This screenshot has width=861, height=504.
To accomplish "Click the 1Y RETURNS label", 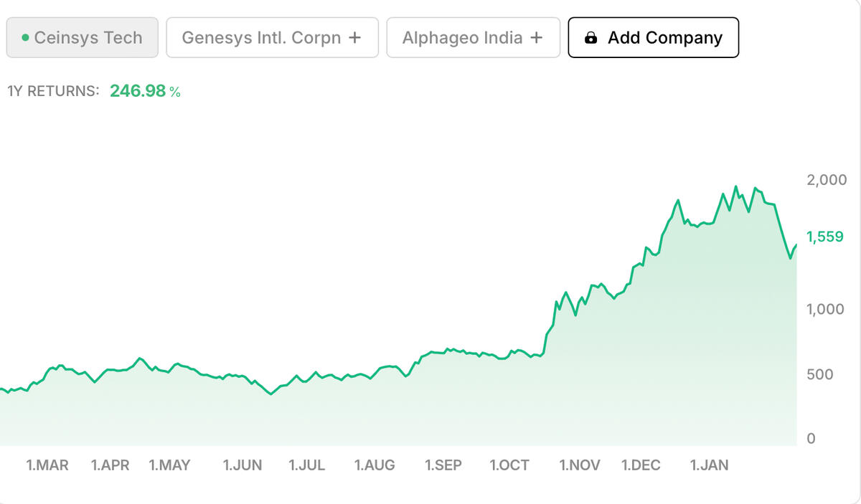I will 53,91.
